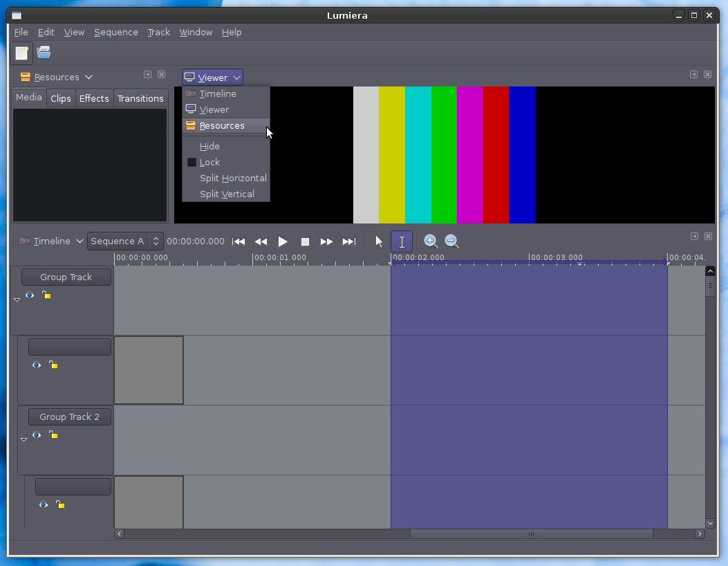Open the Timeline panel dropdown

click(52, 241)
